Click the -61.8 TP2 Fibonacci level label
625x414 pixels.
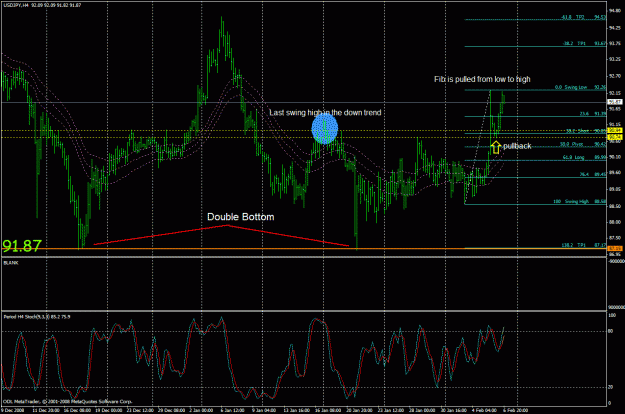584,17
